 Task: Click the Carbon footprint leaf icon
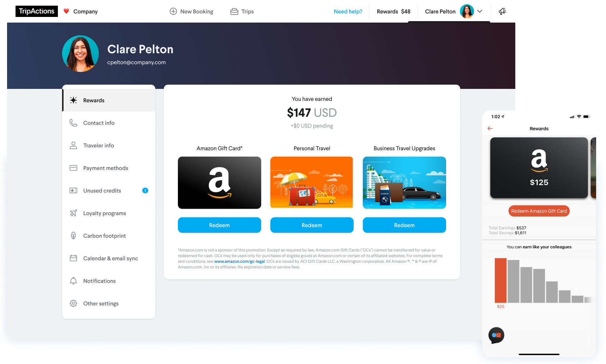73,236
